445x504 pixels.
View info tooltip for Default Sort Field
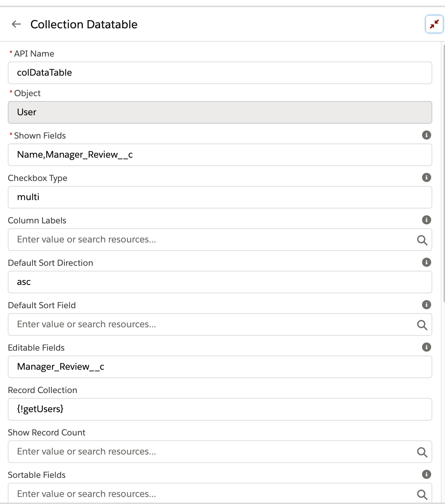pyautogui.click(x=427, y=305)
